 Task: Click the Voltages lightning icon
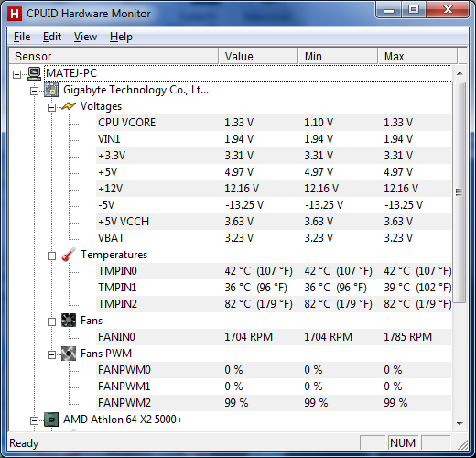69,106
